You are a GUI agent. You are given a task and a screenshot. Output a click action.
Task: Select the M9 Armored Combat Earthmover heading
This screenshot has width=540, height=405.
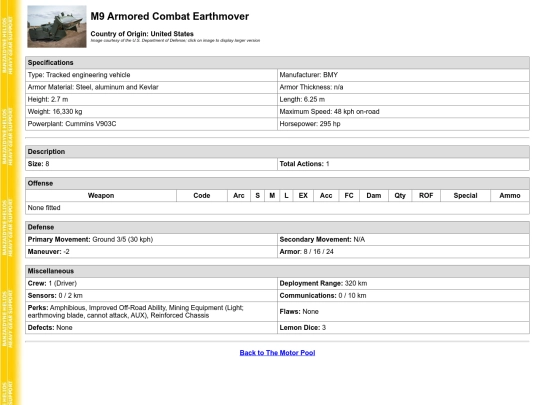169,16
